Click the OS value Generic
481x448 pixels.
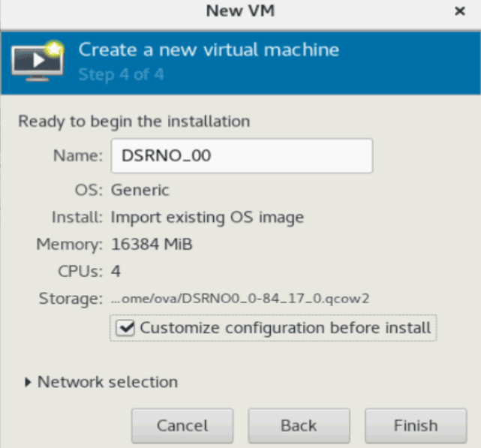click(x=140, y=190)
